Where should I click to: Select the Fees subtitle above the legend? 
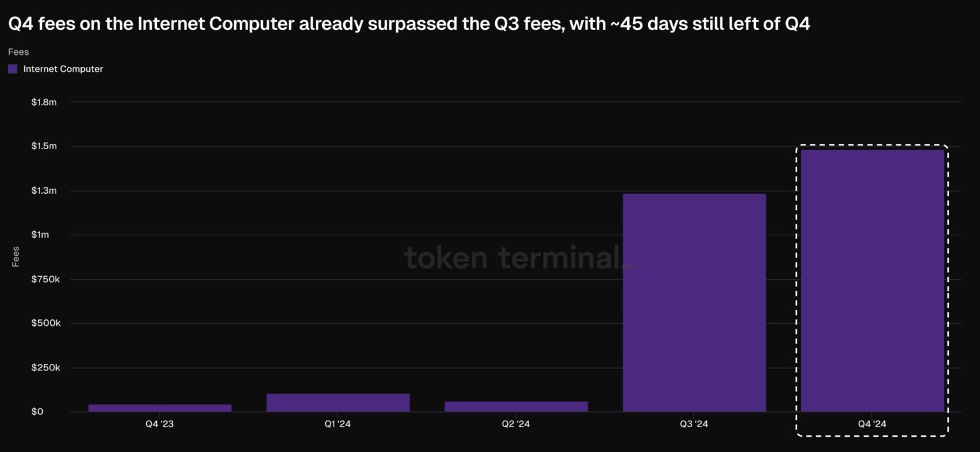pos(19,52)
